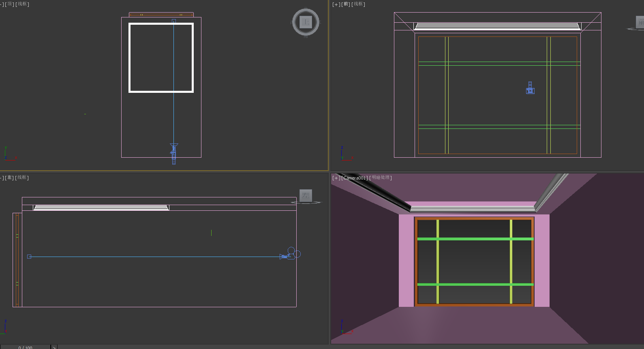The width and height of the screenshot is (644, 349).
Task: Select the left yellow vertical bar in camera view
Action: pyautogui.click(x=438, y=261)
